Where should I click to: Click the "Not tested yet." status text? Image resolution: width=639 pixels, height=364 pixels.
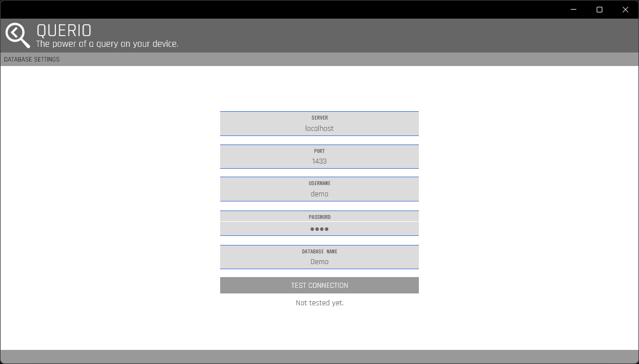point(319,303)
